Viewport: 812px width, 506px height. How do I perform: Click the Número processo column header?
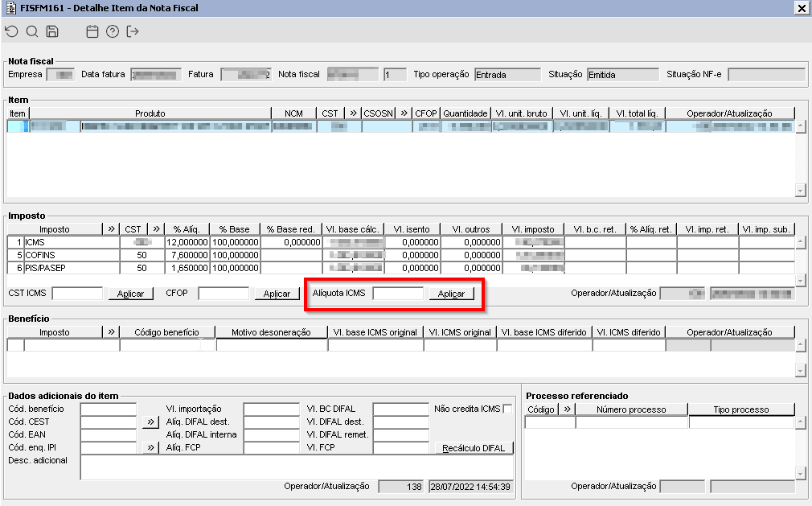631,409
